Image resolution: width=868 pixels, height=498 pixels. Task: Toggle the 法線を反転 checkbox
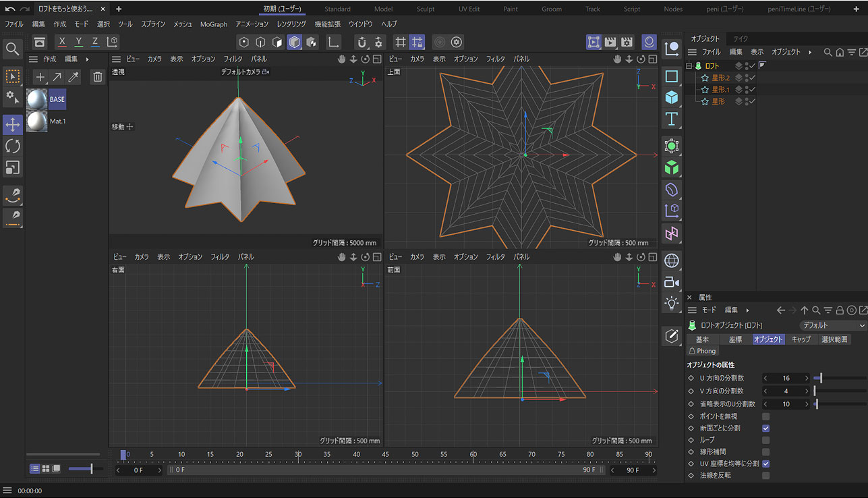[765, 476]
